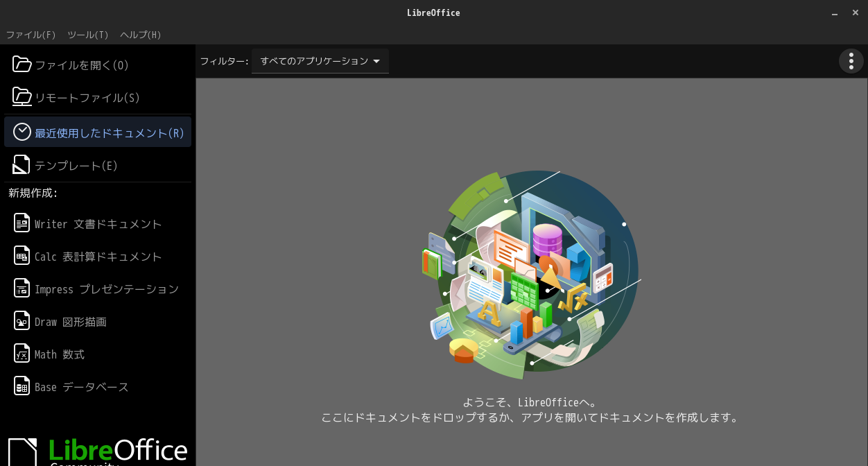Create a new Draw 図形描画
This screenshot has height=466, width=868.
pyautogui.click(x=98, y=321)
